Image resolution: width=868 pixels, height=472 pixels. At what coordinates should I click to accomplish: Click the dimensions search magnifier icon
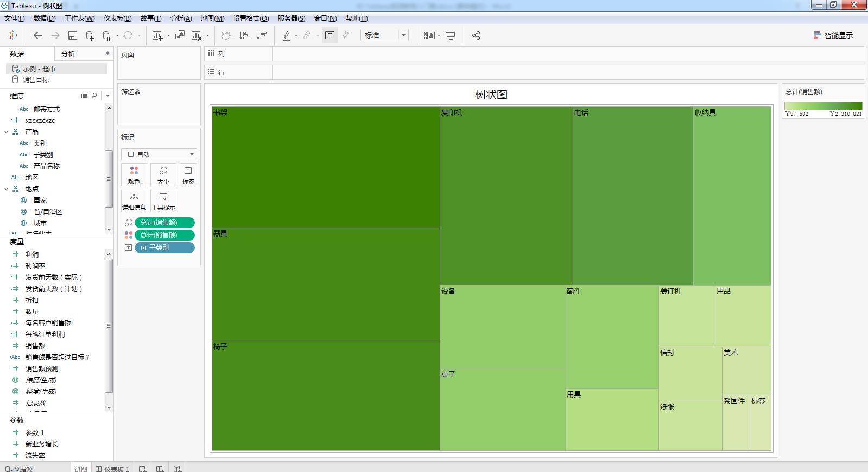pyautogui.click(x=94, y=96)
